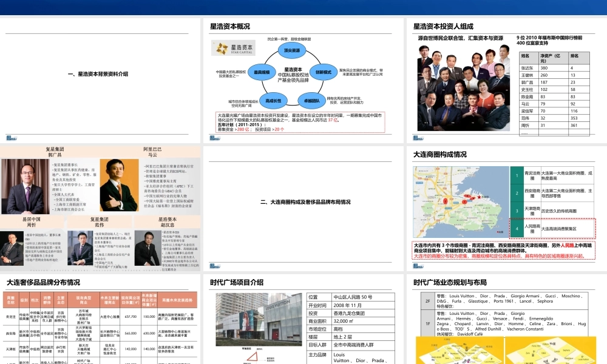Click green cell number 4 beside 人民路商圈

(x=517, y=229)
